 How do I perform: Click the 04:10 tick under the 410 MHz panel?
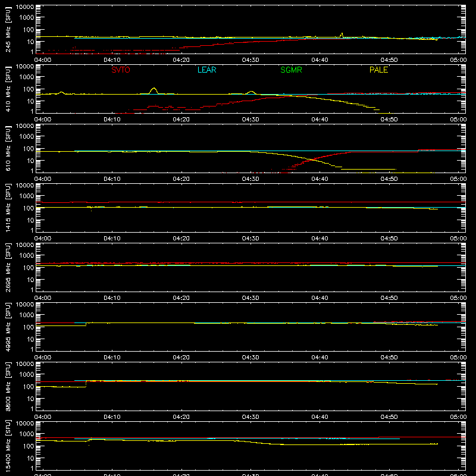click(112, 120)
